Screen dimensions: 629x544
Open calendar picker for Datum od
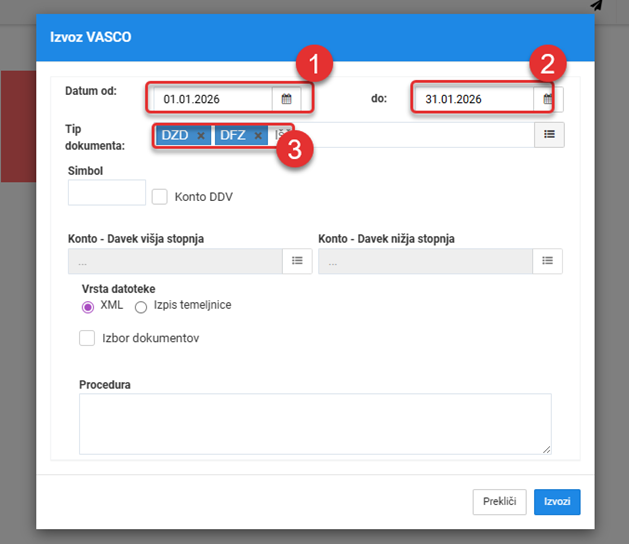pos(286,99)
